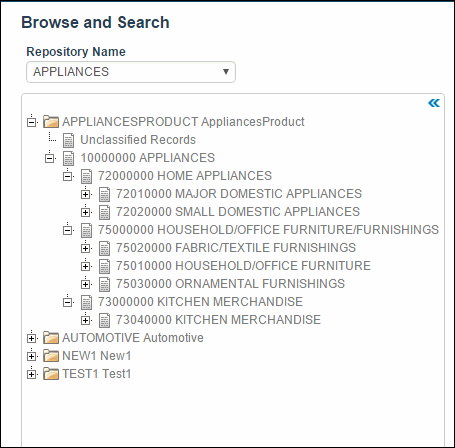Click Unclassified Records document icon

tap(69, 140)
